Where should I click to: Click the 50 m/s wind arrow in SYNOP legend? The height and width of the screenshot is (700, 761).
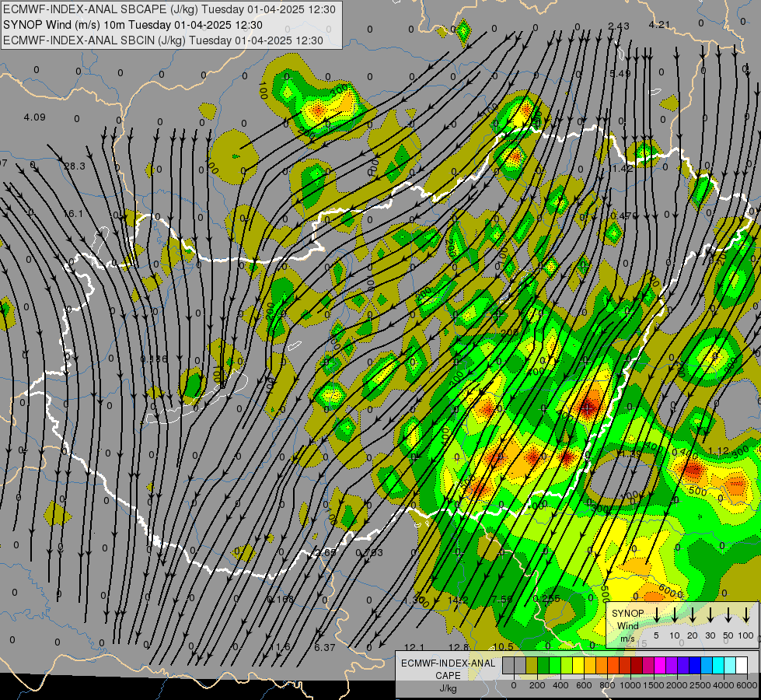(x=728, y=614)
